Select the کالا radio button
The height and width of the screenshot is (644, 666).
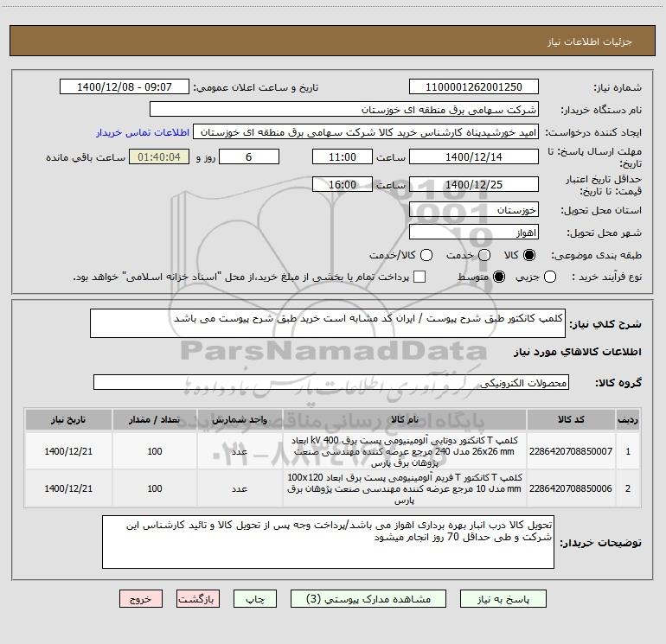point(529,255)
